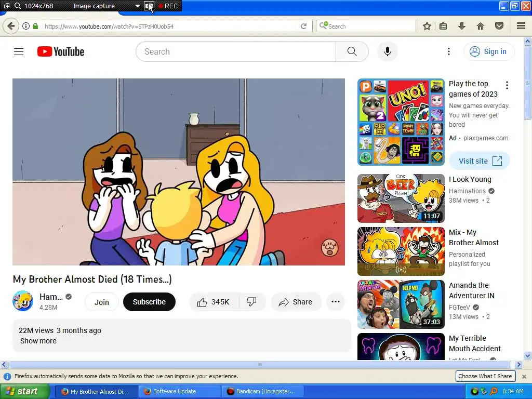This screenshot has width=532, height=399.
Task: Switch to Software Update taskbar window
Action: pyautogui.click(x=179, y=391)
